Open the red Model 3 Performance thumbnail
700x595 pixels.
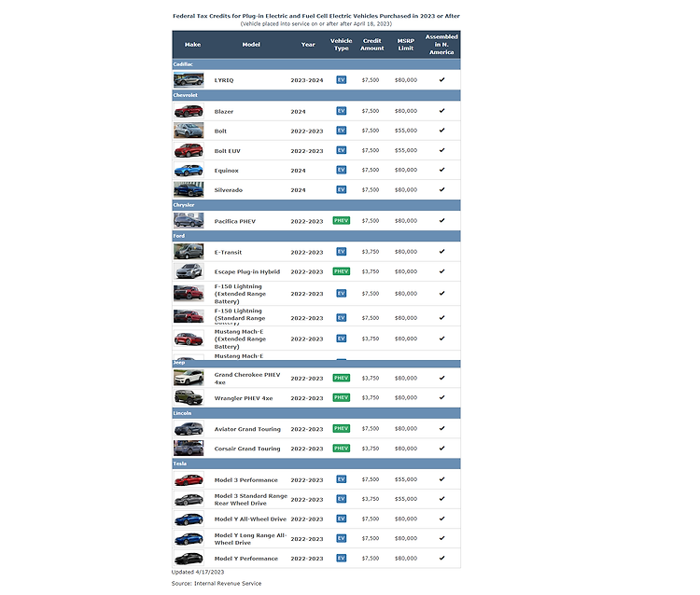point(189,479)
